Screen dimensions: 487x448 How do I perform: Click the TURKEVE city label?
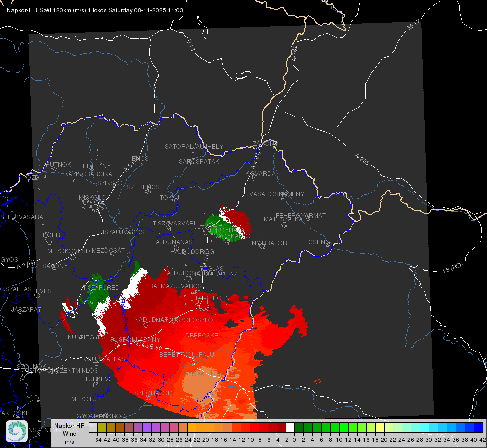[x=99, y=379]
